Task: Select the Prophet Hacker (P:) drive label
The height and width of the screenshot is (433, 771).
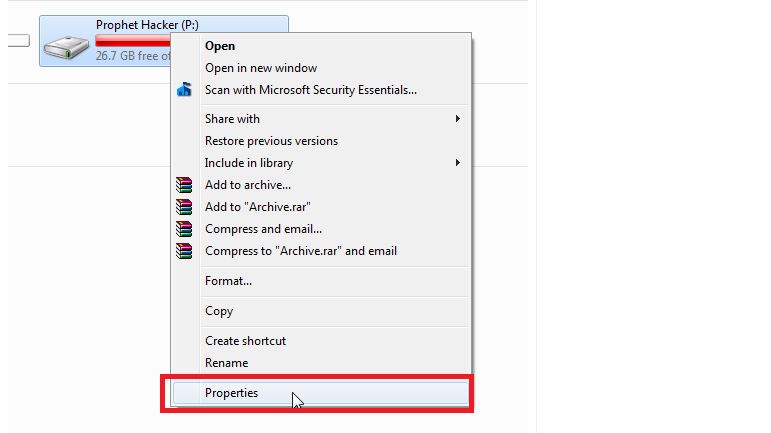Action: click(147, 25)
